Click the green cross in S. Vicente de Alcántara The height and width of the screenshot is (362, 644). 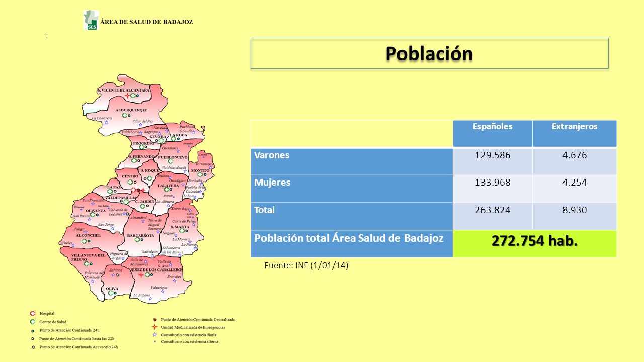pos(133,95)
